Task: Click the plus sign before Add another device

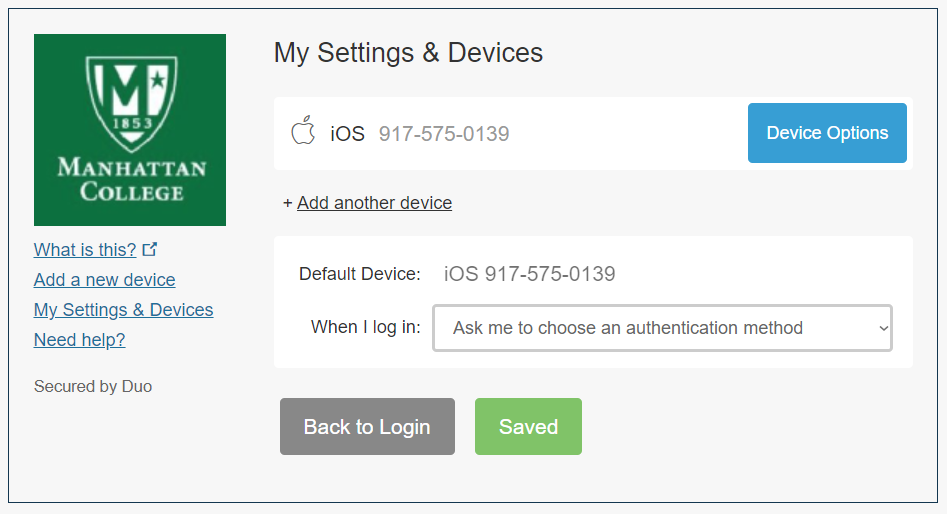Action: pos(287,204)
